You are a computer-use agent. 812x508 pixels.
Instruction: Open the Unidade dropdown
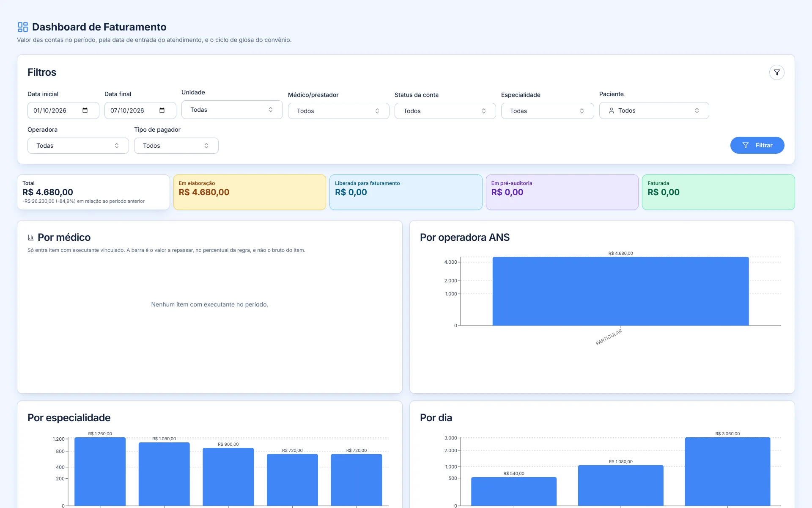(232, 110)
